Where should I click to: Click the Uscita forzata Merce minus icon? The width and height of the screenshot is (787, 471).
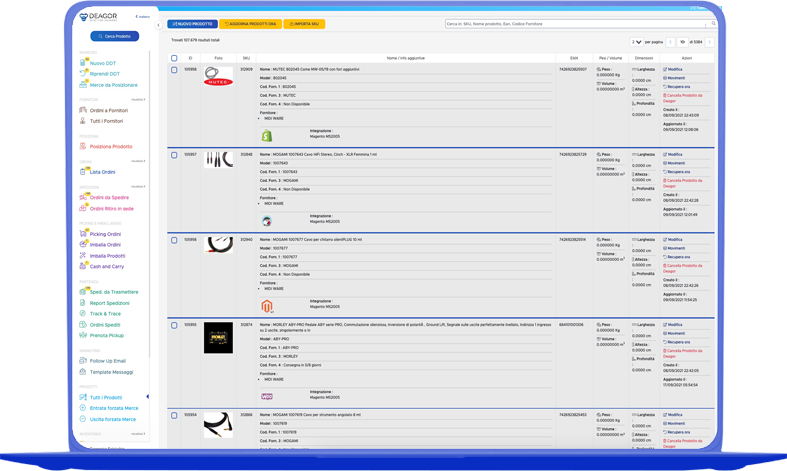pos(83,419)
